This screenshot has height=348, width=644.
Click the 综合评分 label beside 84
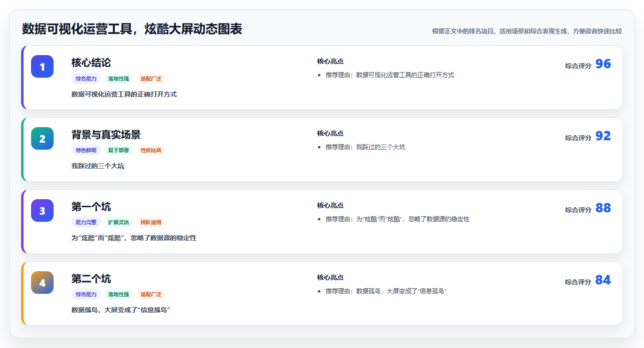(578, 282)
